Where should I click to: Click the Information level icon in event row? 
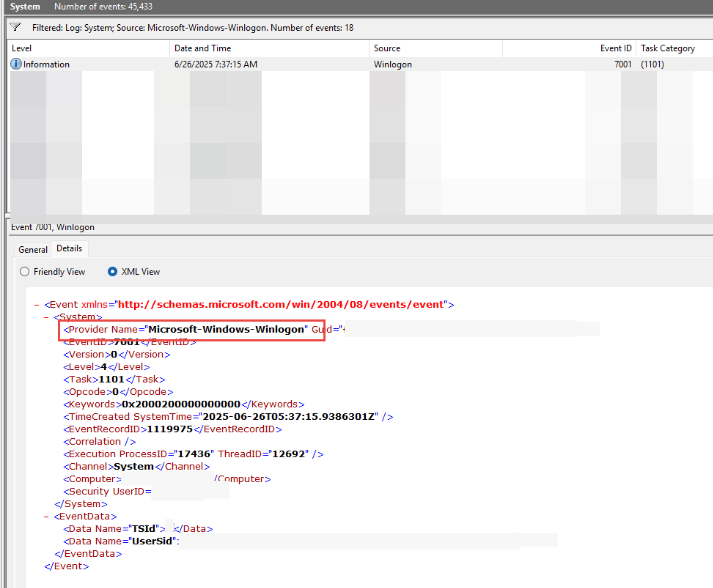tap(16, 64)
